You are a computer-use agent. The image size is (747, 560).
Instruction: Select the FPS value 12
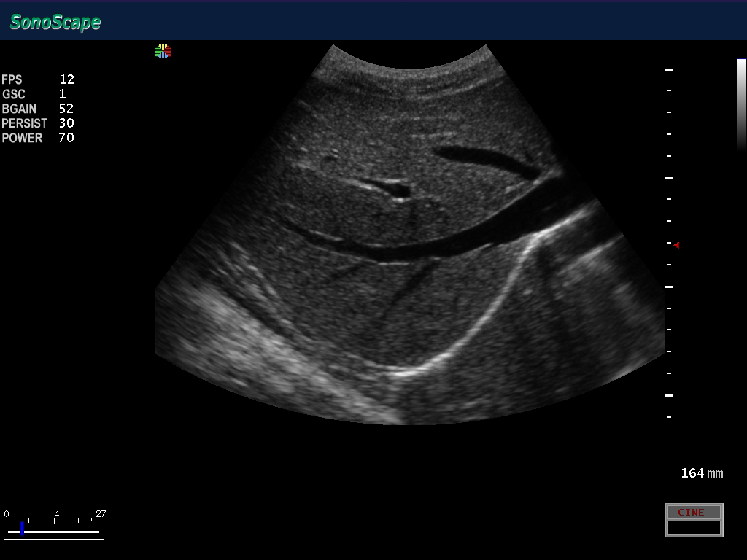pyautogui.click(x=66, y=79)
